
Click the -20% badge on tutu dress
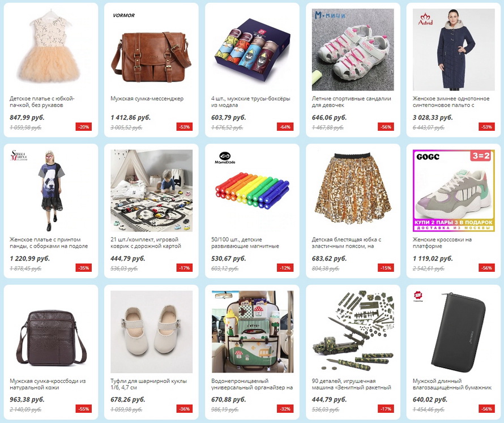[x=84, y=127]
